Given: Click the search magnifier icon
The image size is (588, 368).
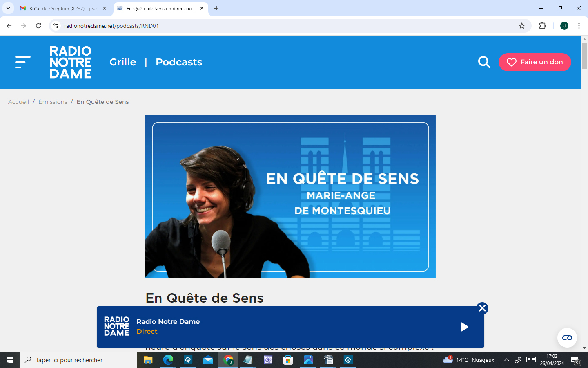Looking at the screenshot, I should (x=484, y=62).
